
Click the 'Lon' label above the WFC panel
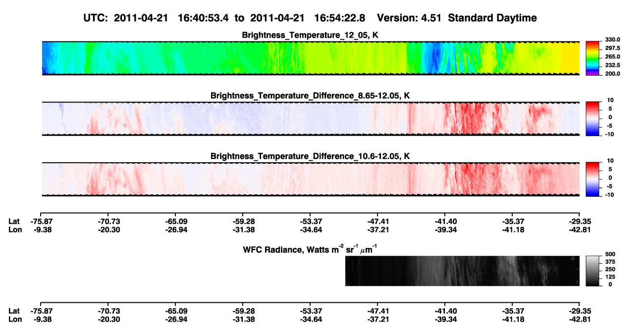15,230
